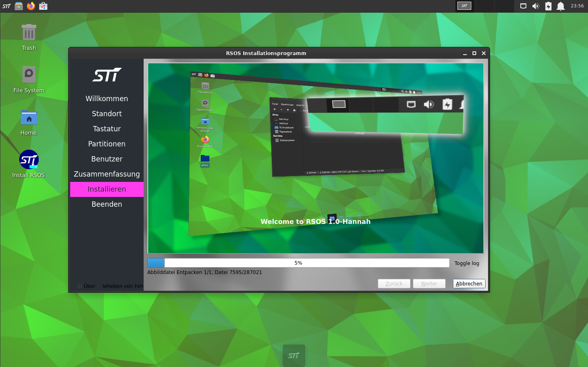Open Firefox from the top panel

tap(31, 6)
